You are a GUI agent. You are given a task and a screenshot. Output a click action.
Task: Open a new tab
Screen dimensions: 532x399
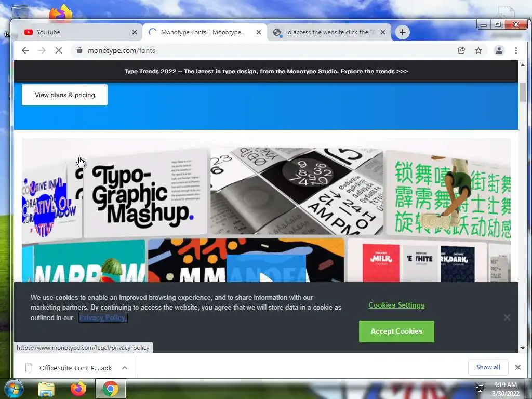(x=403, y=32)
